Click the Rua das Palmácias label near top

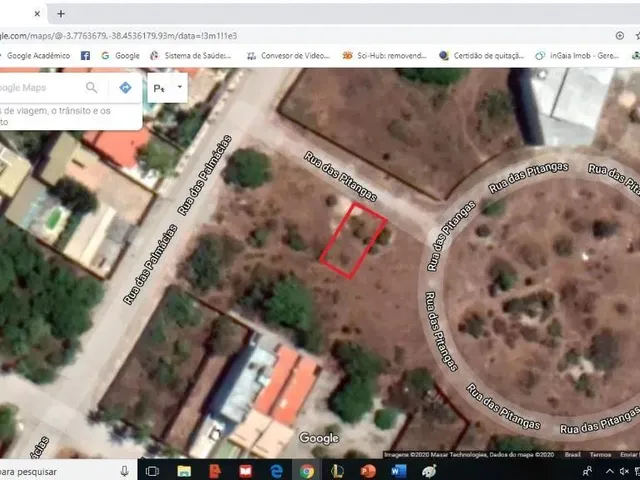click(204, 175)
